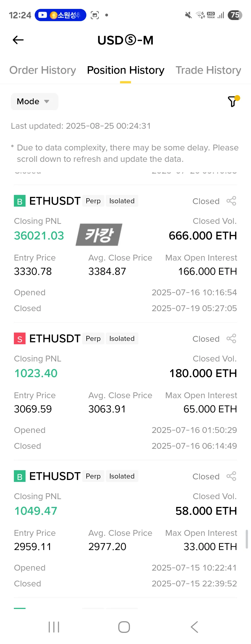Open the ETHUSDT position with 666.000 ETH volume
Screen dimensions: 251x644
coord(55,201)
